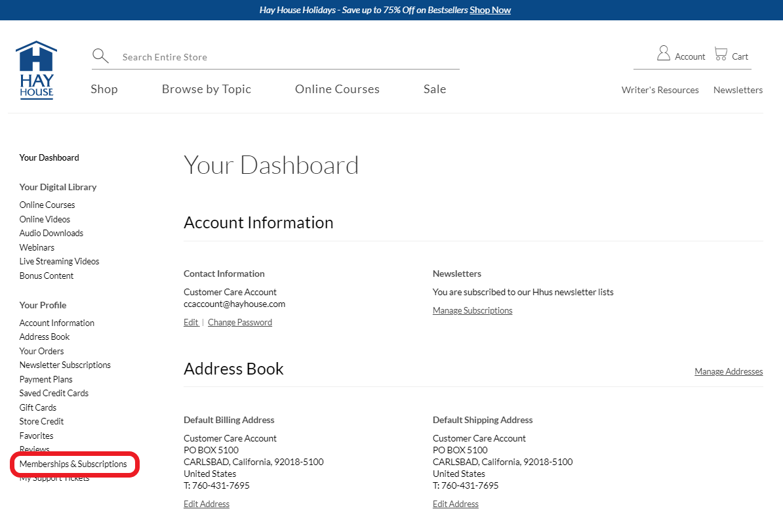The width and height of the screenshot is (783, 532).
Task: Open the Shop menu
Action: (104, 89)
